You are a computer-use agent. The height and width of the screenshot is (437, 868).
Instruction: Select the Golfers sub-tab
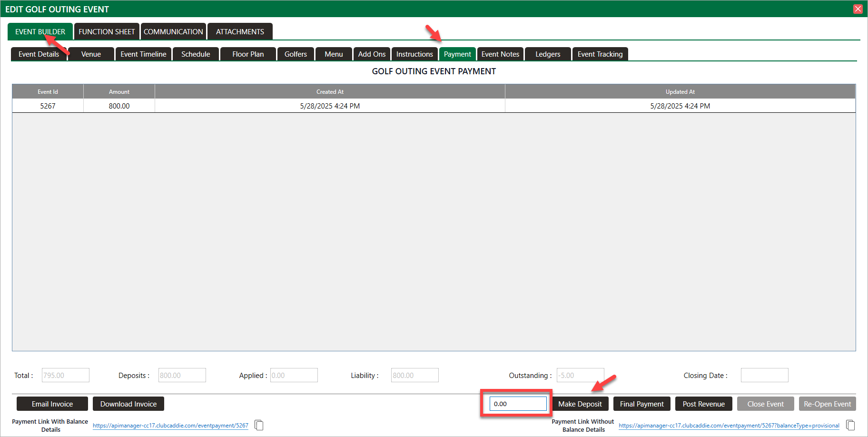[296, 54]
